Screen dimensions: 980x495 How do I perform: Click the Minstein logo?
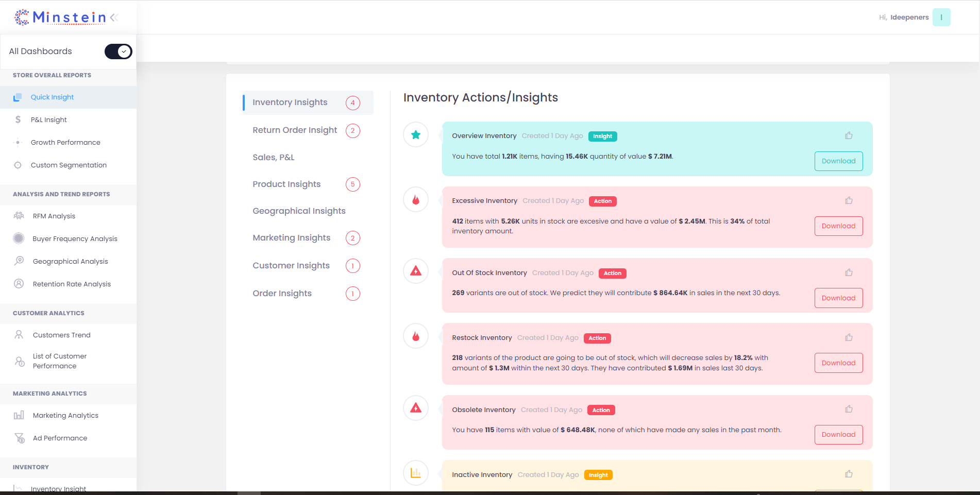[61, 18]
